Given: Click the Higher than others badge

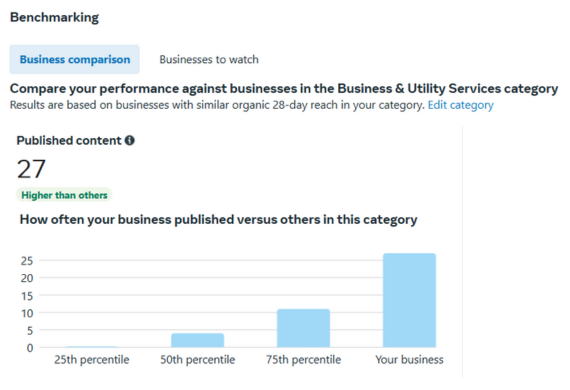Looking at the screenshot, I should point(64,195).
